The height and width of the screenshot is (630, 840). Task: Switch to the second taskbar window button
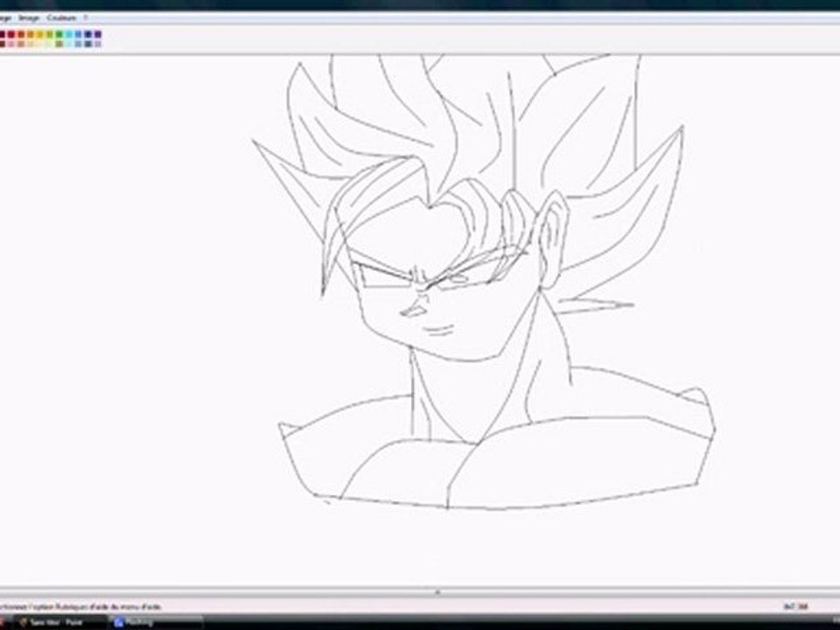point(157,622)
